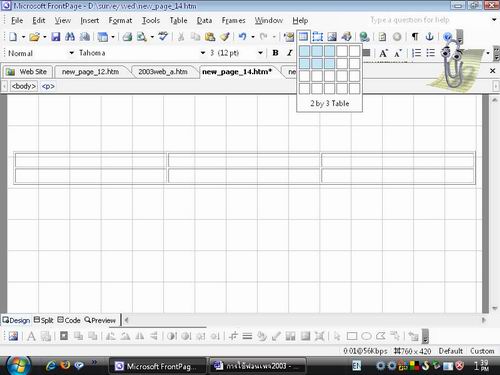The height and width of the screenshot is (375, 500).
Task: Click the Insert Table toolbar icon
Action: point(303,37)
